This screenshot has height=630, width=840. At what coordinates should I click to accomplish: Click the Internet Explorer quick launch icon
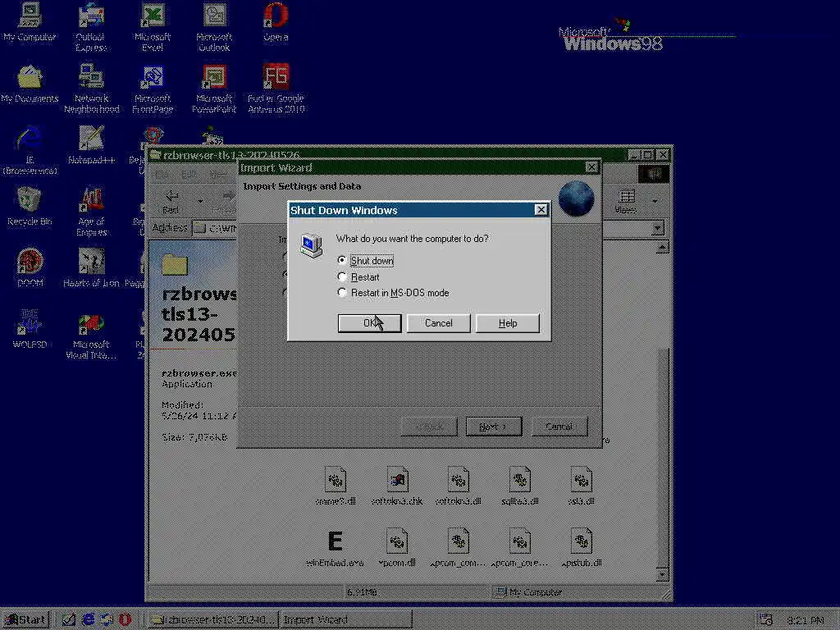tap(89, 619)
